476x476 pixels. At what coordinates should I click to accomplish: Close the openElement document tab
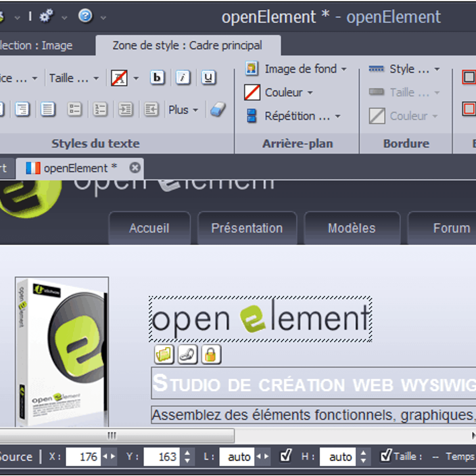point(135,168)
